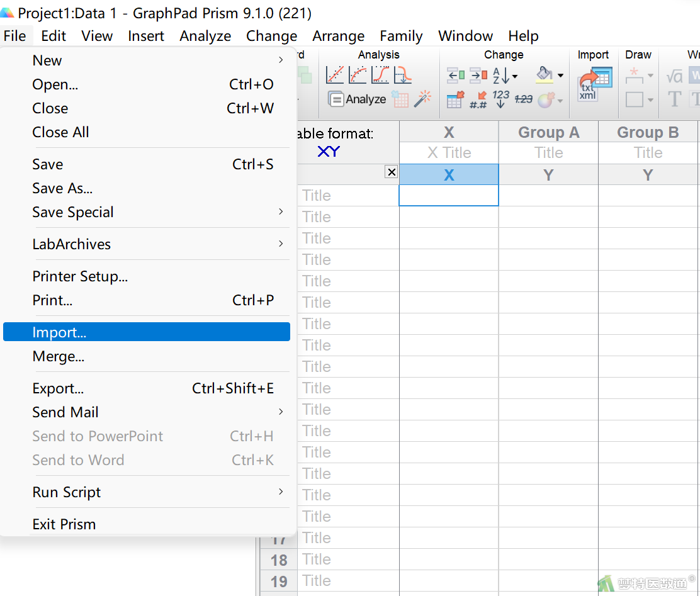The height and width of the screenshot is (596, 700).
Task: Click the #.# decimal format icon
Action: point(478,99)
